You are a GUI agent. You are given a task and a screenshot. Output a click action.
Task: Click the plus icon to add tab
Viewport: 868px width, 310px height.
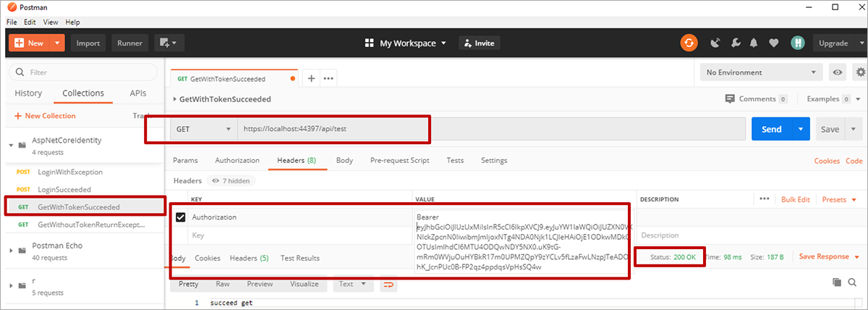(x=312, y=78)
